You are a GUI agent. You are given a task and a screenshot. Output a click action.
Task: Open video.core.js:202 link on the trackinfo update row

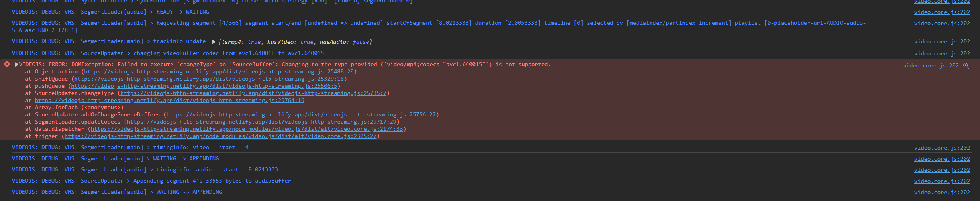click(942, 42)
